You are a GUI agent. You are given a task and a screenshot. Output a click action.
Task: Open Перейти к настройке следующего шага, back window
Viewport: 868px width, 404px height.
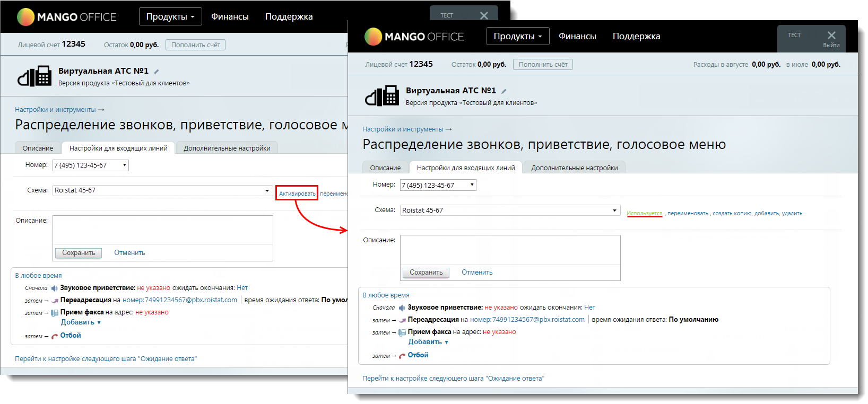[106, 359]
